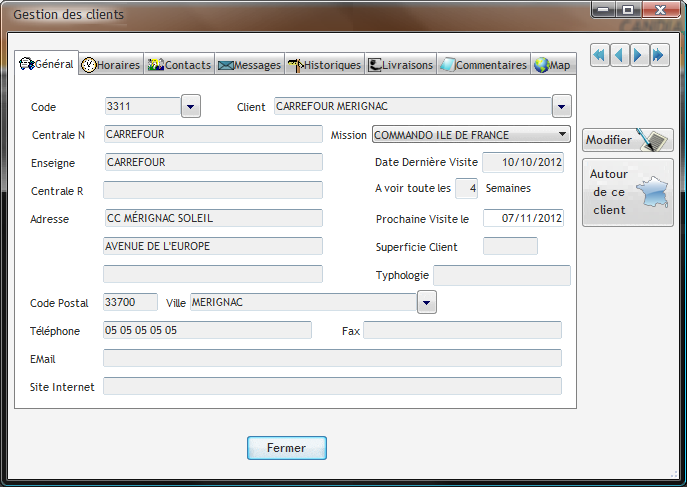Go to the next client record
Image resolution: width=687 pixels, height=487 pixels.
tap(639, 55)
